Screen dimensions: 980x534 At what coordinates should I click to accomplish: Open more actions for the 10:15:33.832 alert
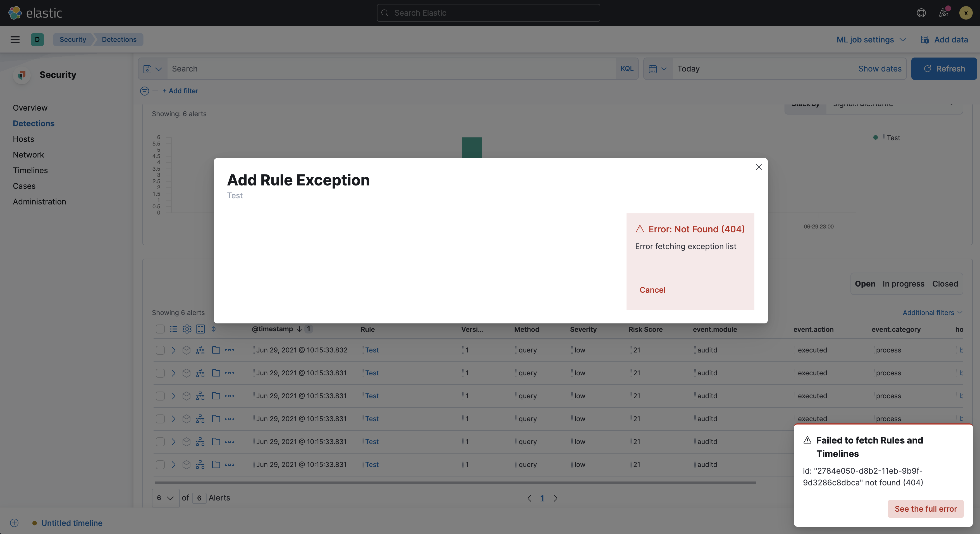click(x=230, y=350)
